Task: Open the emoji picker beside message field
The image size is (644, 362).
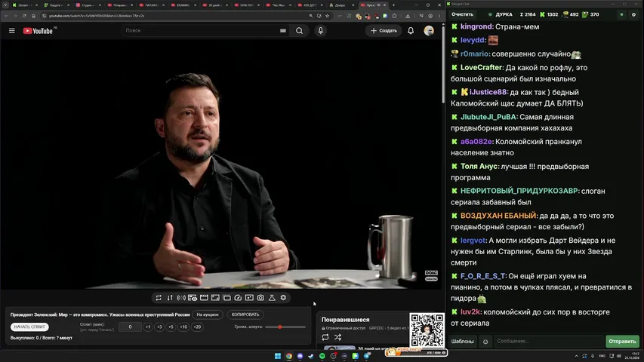Action: pyautogui.click(x=485, y=342)
